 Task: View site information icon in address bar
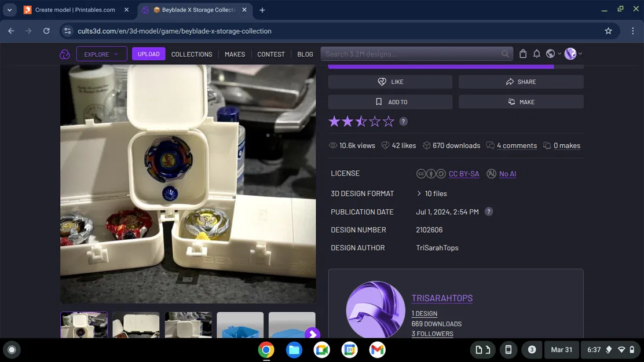click(68, 31)
